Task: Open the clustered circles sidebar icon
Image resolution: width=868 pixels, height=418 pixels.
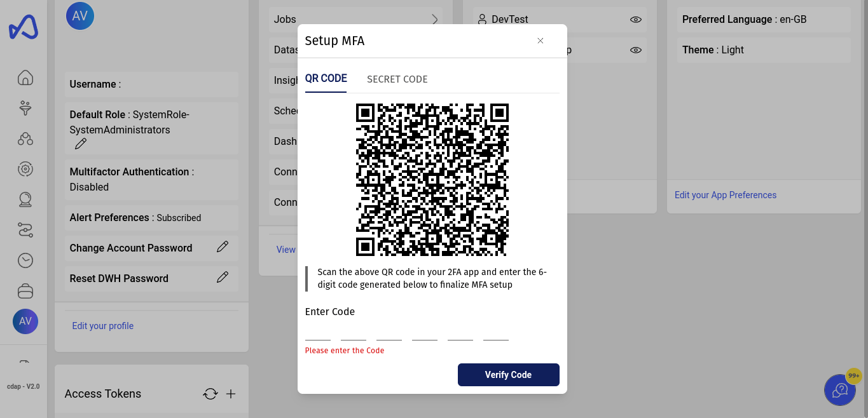Action: [25, 138]
